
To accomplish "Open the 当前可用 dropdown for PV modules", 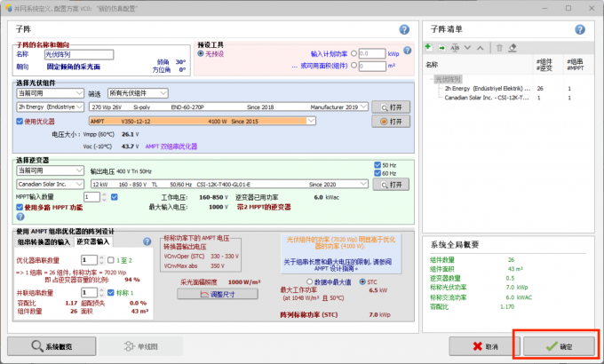I will coord(50,93).
